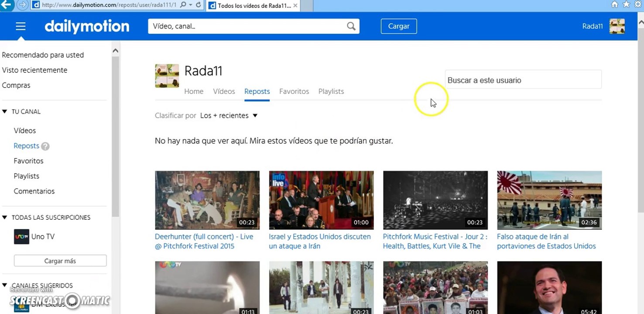Open the Rada11 account avatar in header

click(x=617, y=26)
